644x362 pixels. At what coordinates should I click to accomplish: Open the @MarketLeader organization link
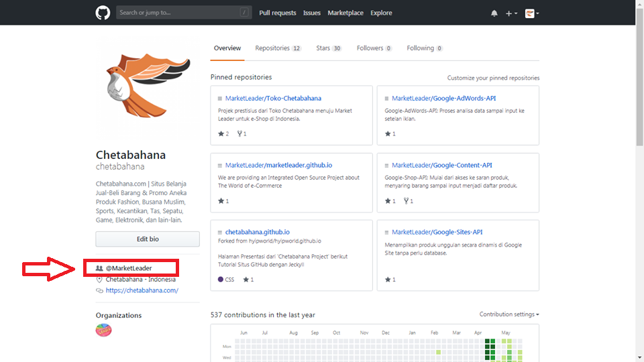click(x=129, y=268)
